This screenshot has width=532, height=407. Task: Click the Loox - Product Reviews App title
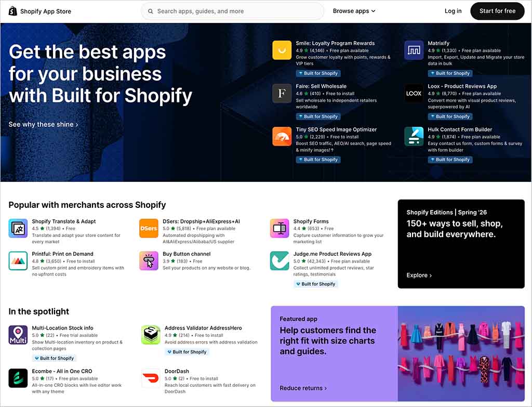click(x=462, y=86)
